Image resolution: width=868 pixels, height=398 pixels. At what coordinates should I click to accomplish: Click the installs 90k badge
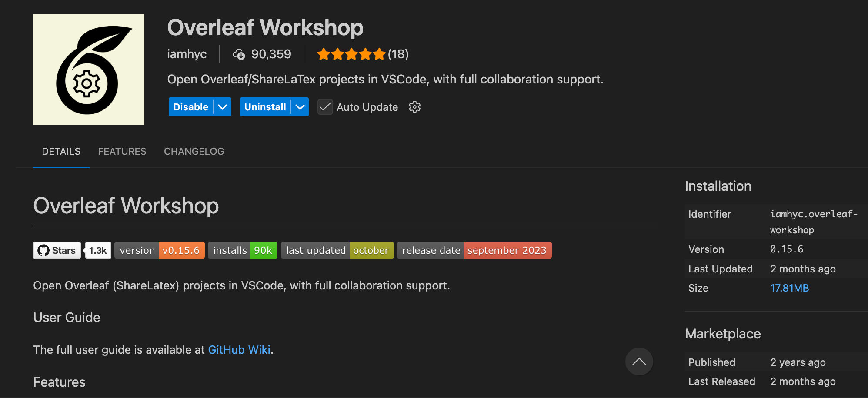(243, 250)
